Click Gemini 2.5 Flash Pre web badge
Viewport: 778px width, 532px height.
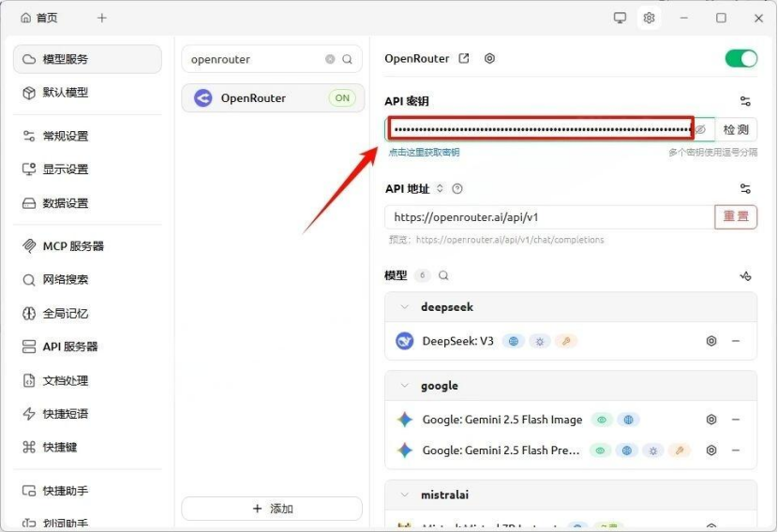[627, 451]
